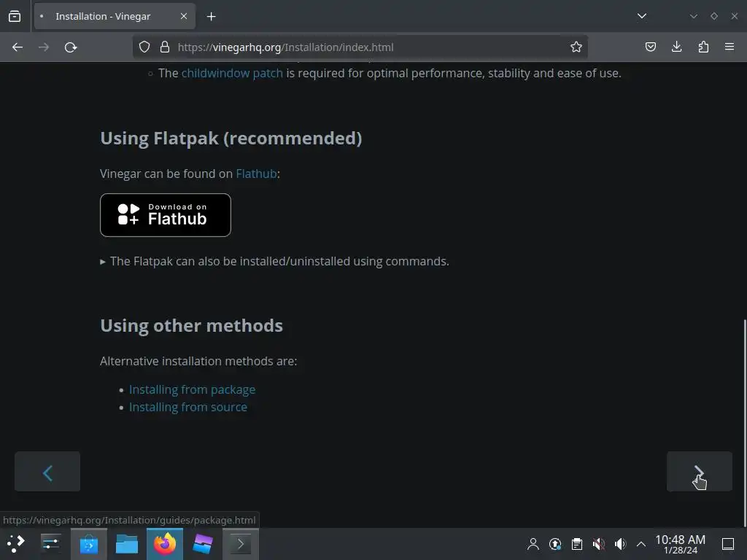
Task: Click the page vertical scrollbar
Action: (745, 423)
